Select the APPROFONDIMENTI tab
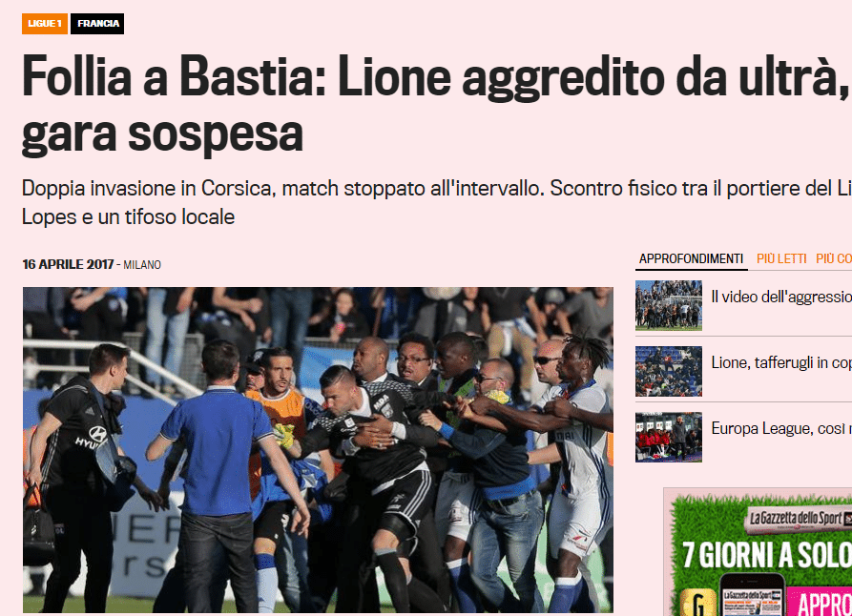The image size is (852, 616). pyautogui.click(x=691, y=259)
